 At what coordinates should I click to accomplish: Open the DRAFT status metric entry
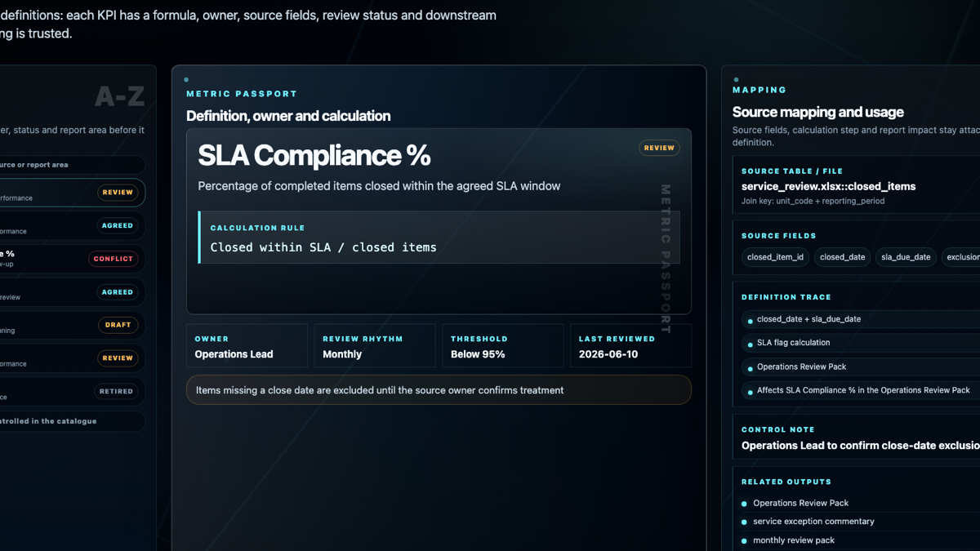(x=73, y=325)
